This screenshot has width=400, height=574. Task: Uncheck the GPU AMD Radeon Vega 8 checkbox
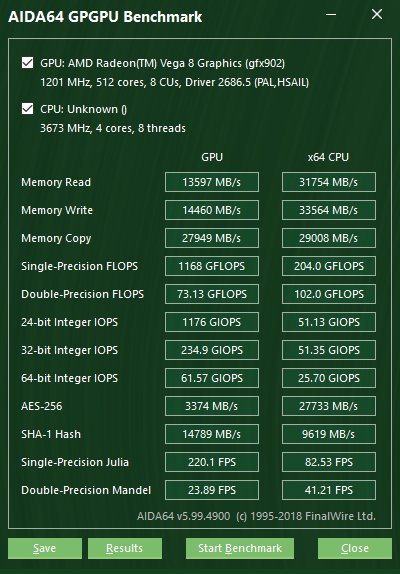click(x=27, y=63)
